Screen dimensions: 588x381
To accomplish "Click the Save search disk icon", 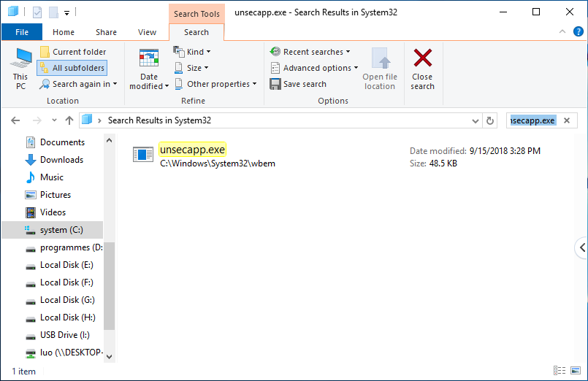I will pyautogui.click(x=275, y=84).
